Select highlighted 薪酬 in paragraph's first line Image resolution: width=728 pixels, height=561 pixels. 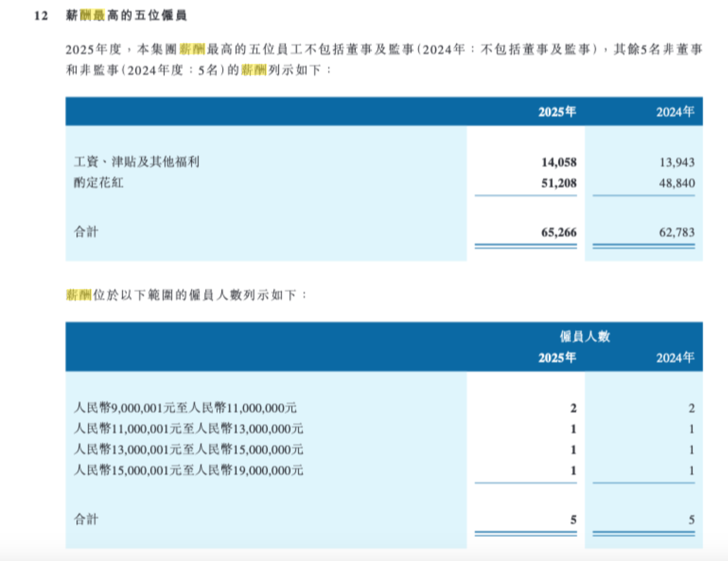click(192, 49)
